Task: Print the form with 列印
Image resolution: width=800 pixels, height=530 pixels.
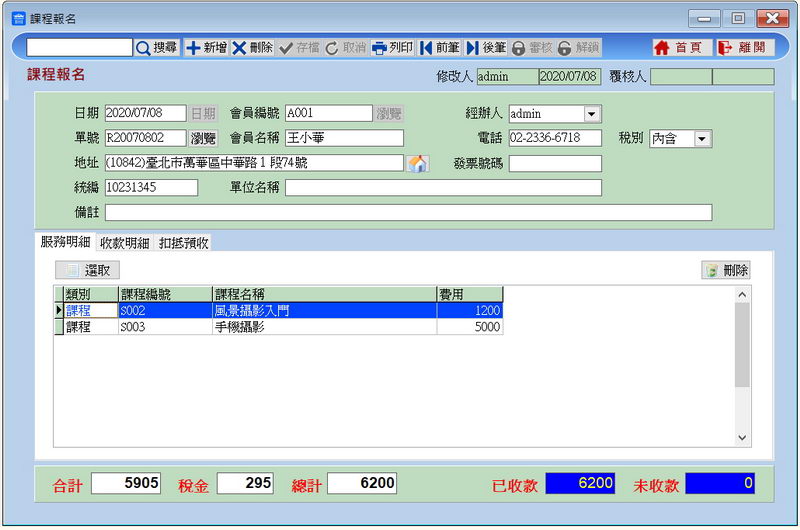Action: (x=392, y=48)
